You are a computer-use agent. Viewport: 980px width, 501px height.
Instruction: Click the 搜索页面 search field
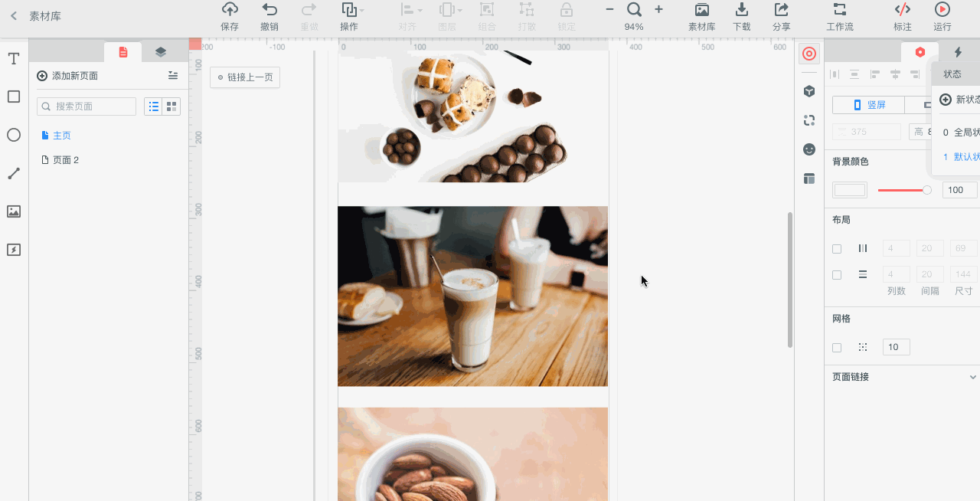coord(87,106)
